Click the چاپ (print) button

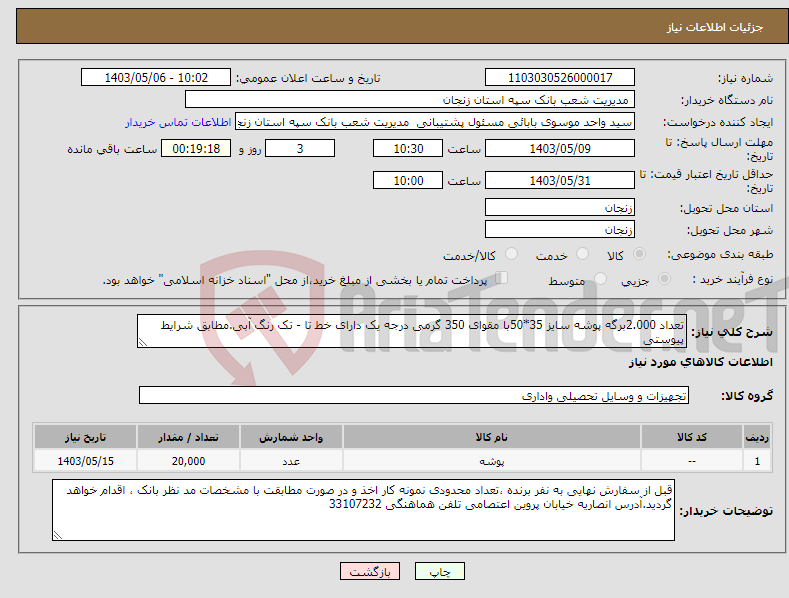(439, 571)
